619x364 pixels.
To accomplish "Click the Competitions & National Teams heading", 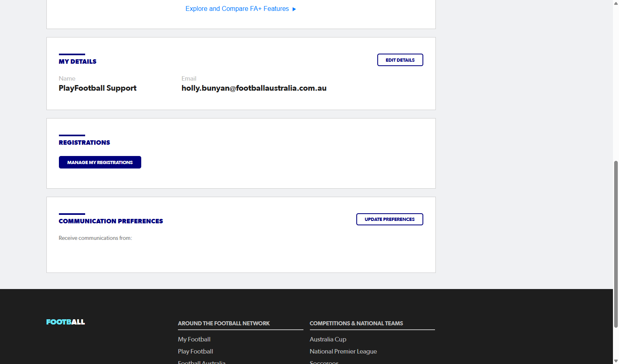I will coord(356,323).
